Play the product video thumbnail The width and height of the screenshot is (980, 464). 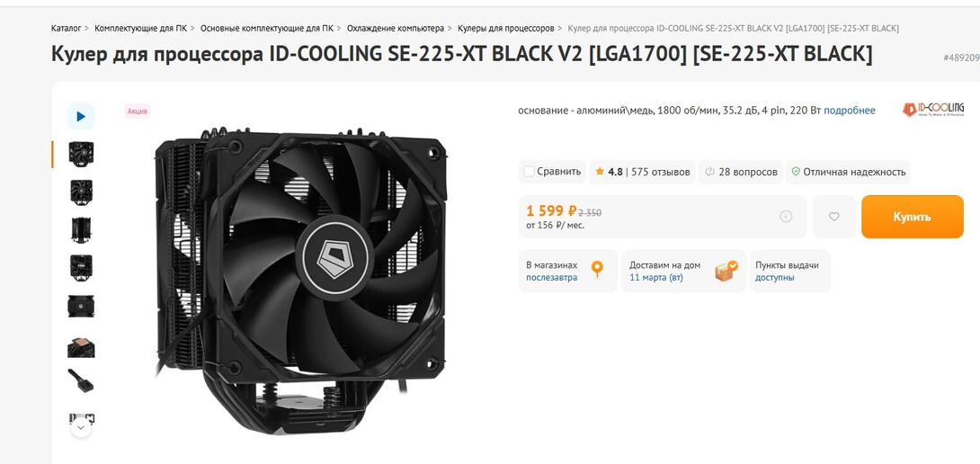coord(81,116)
